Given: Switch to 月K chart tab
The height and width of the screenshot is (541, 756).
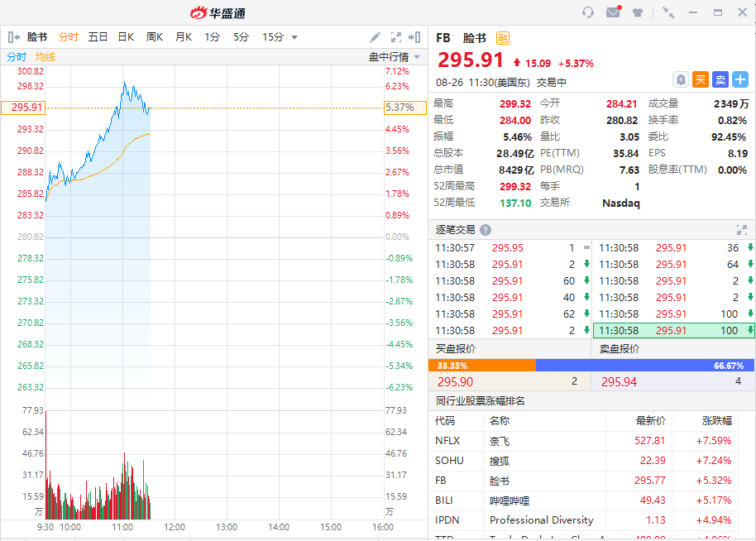Looking at the screenshot, I should (x=184, y=37).
